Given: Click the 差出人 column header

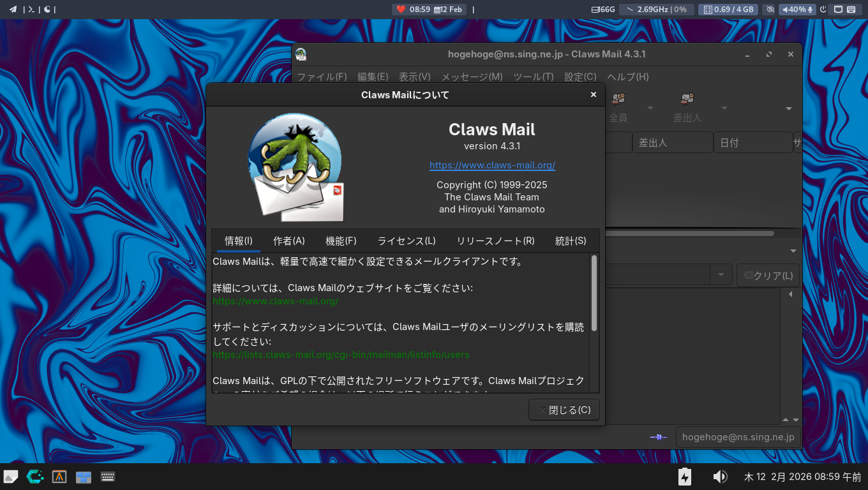Looking at the screenshot, I should pos(673,143).
